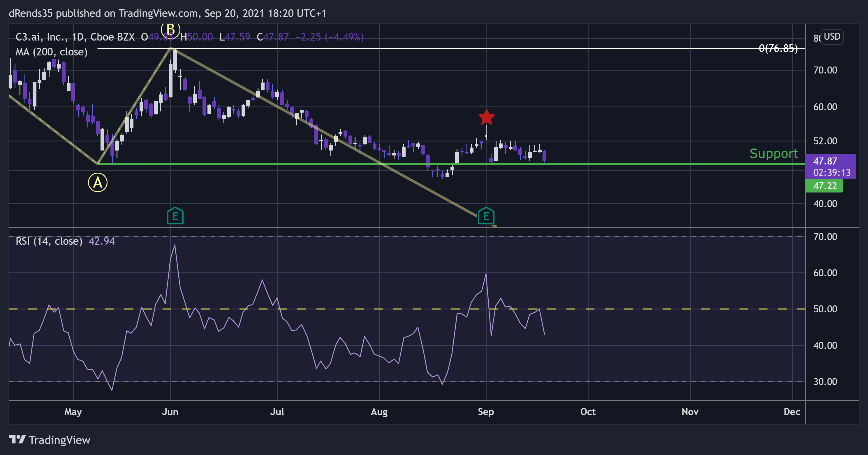Click the May label on the time axis

(73, 412)
